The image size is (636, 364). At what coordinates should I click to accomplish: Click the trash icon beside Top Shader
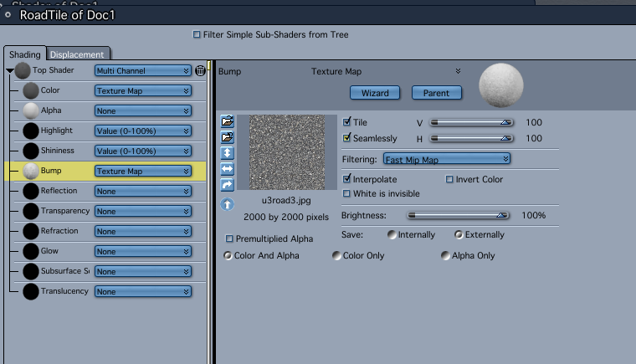click(200, 70)
